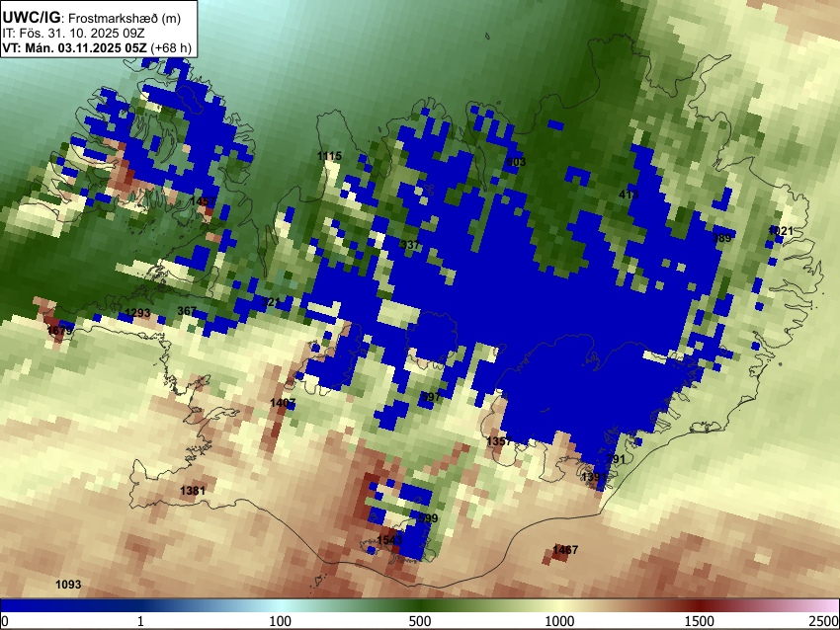Select the southwest value 1381
840x630 pixels.
193,491
